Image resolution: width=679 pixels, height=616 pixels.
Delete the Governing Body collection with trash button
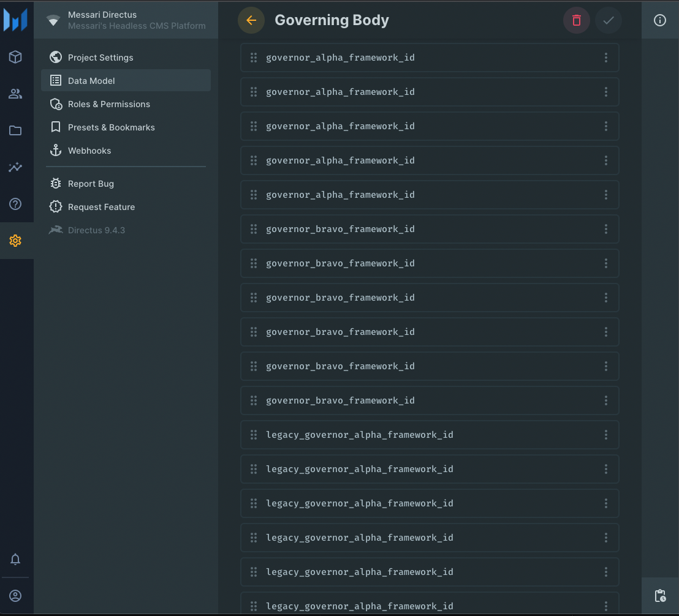click(x=576, y=20)
